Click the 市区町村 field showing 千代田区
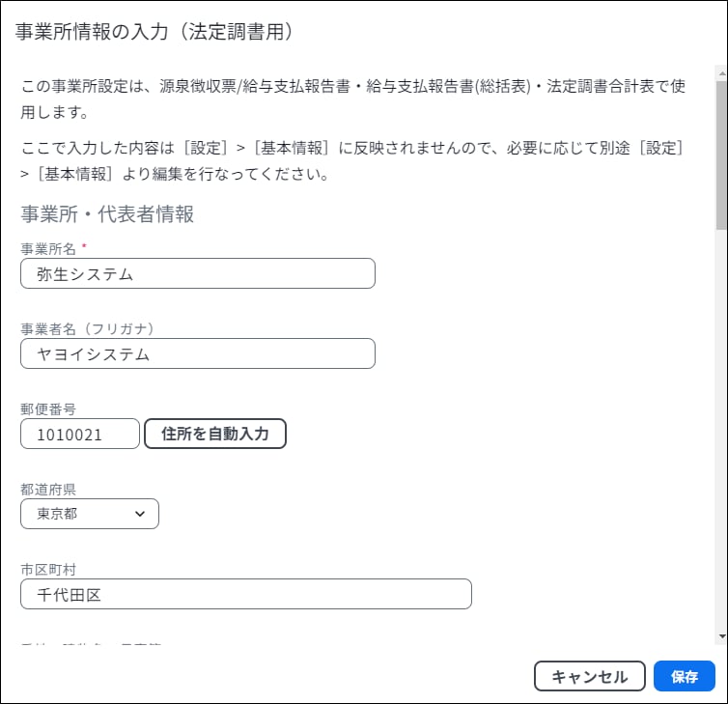The width and height of the screenshot is (728, 704). coord(246,594)
